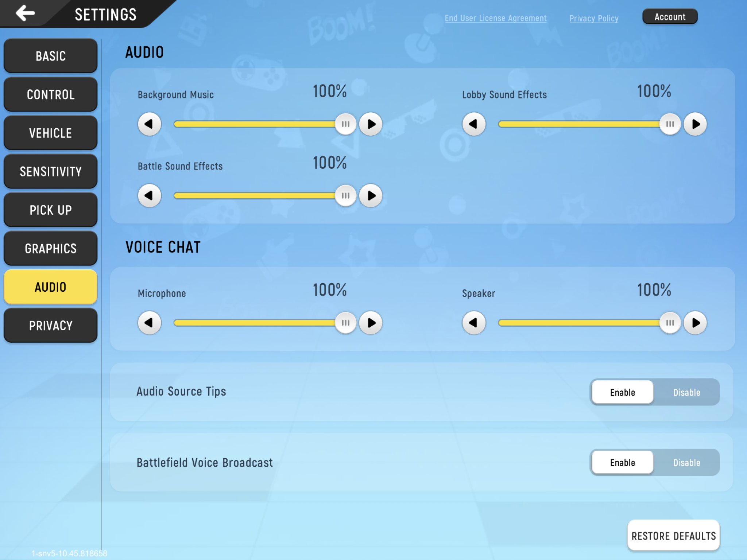Decrease Lobby Sound Effects with left arrow
Image resolution: width=747 pixels, height=560 pixels.
474,124
